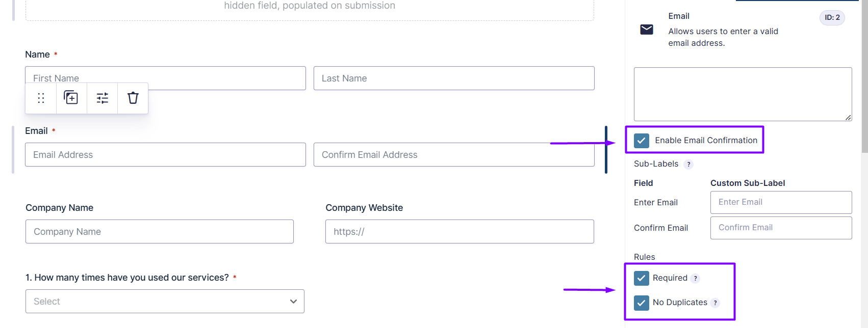Click help icon next to No Duplicates
Viewport: 868px width, 328px height.
[715, 303]
